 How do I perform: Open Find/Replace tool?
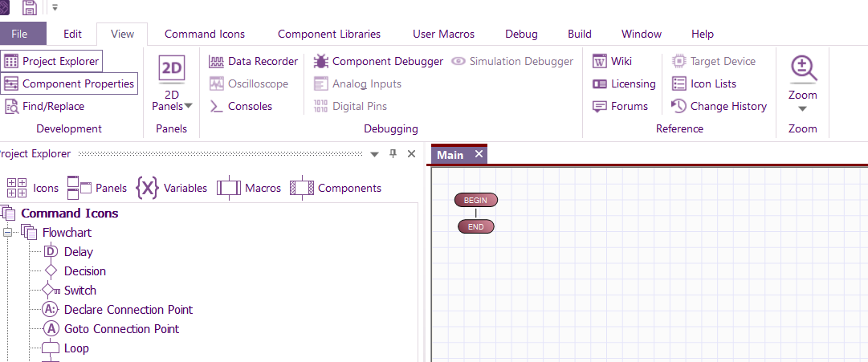[x=44, y=106]
